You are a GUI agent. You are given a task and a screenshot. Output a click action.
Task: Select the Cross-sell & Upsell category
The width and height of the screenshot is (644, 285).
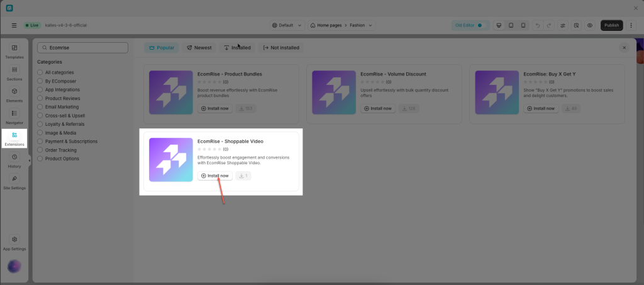pos(61,116)
